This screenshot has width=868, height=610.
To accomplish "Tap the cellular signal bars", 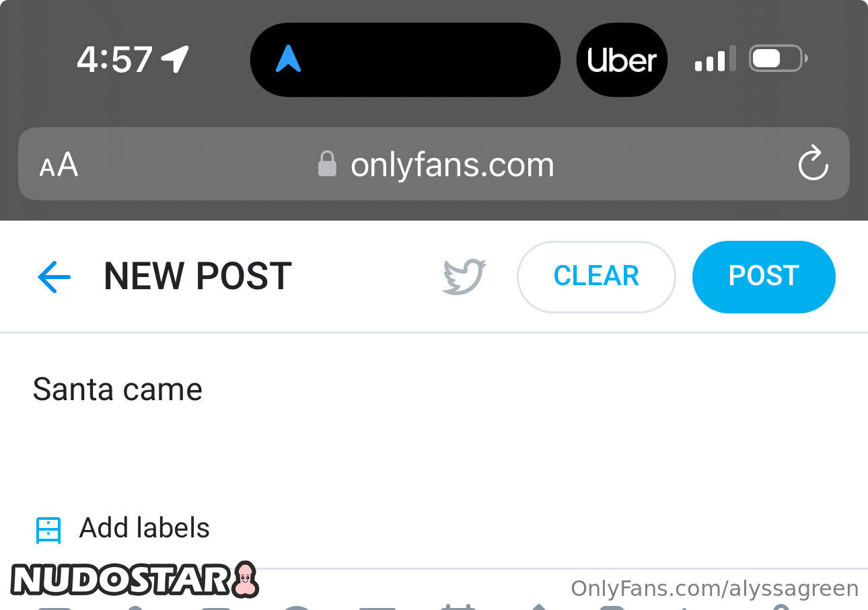I will point(715,59).
